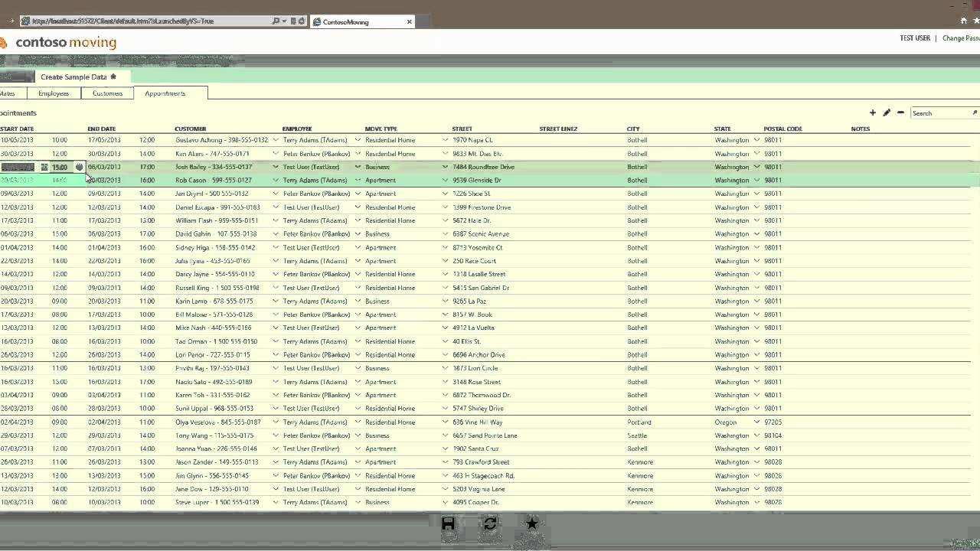Viewport: 980px width, 551px height.
Task: Open employee dropdown in Steve Luper row
Action: pos(358,502)
